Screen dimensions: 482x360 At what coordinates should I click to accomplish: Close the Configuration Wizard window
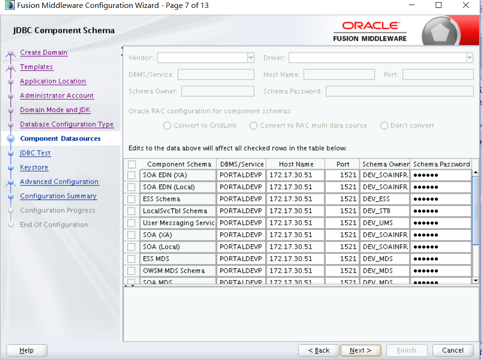tap(466, 5)
